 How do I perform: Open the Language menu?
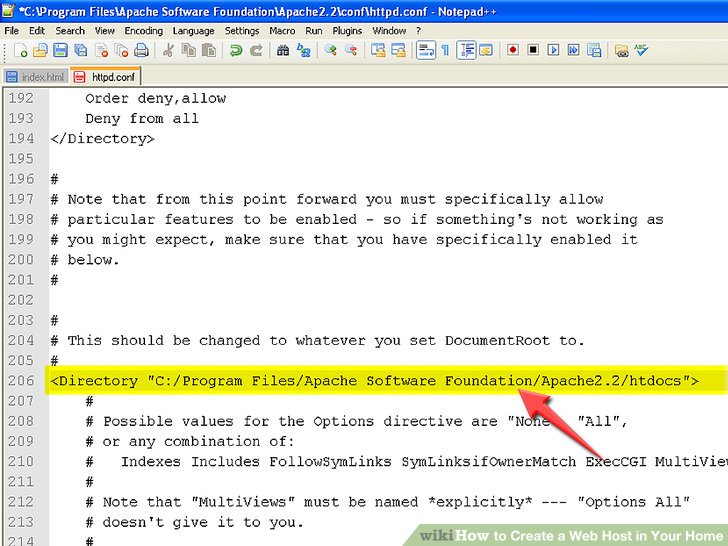[194, 31]
